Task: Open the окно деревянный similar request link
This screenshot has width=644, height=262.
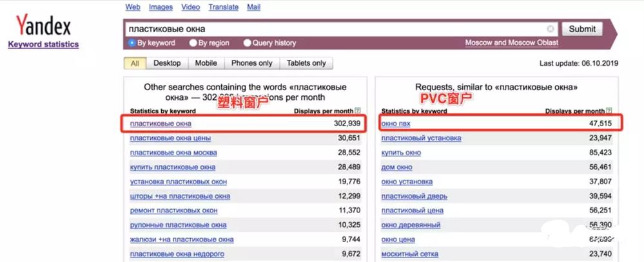Action: point(411,225)
